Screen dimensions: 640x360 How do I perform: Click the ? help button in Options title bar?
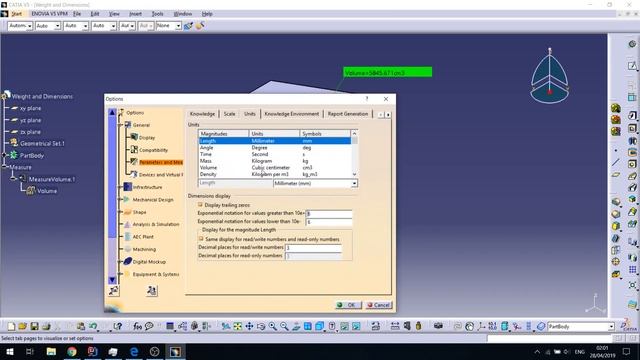pyautogui.click(x=367, y=99)
